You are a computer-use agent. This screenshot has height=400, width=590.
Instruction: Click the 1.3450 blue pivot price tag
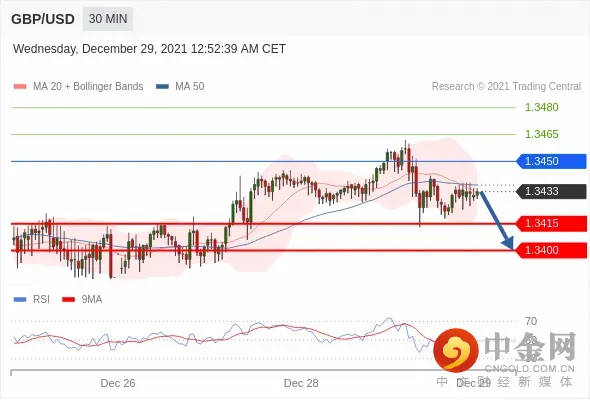click(x=551, y=161)
